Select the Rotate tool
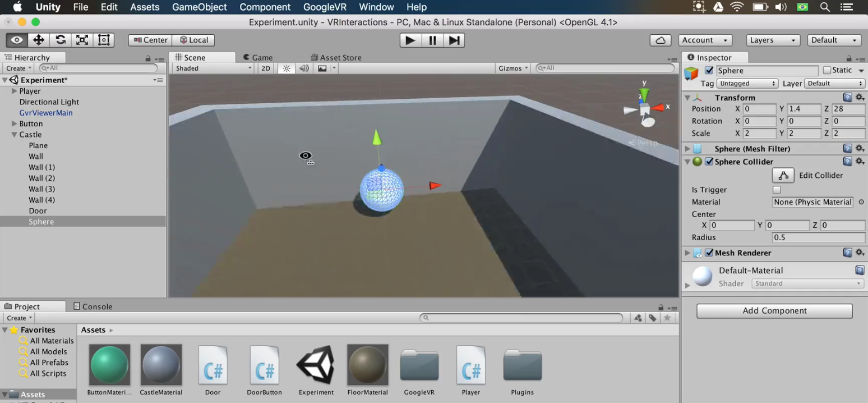 (61, 40)
